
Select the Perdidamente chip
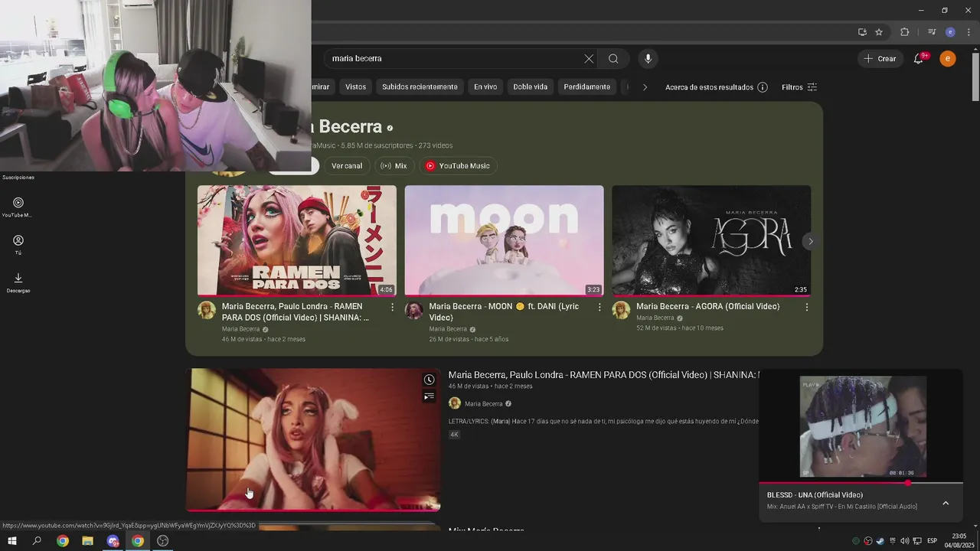coord(587,87)
